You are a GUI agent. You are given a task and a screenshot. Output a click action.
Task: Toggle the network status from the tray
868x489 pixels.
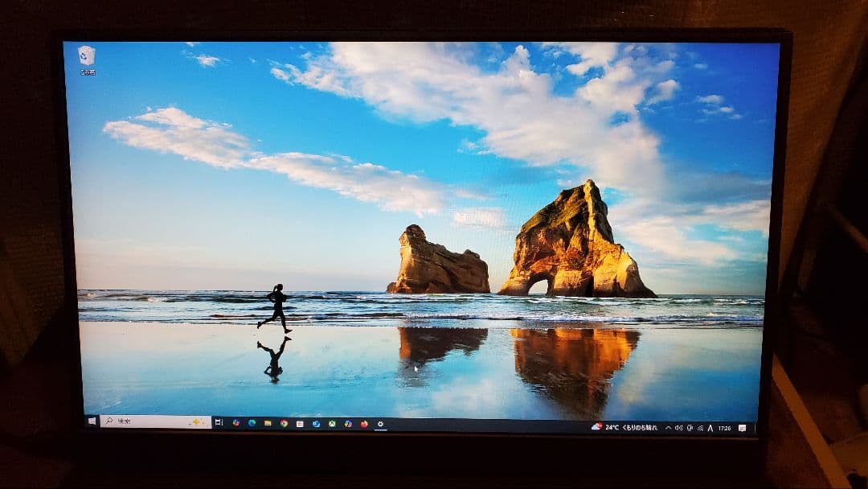pyautogui.click(x=701, y=427)
